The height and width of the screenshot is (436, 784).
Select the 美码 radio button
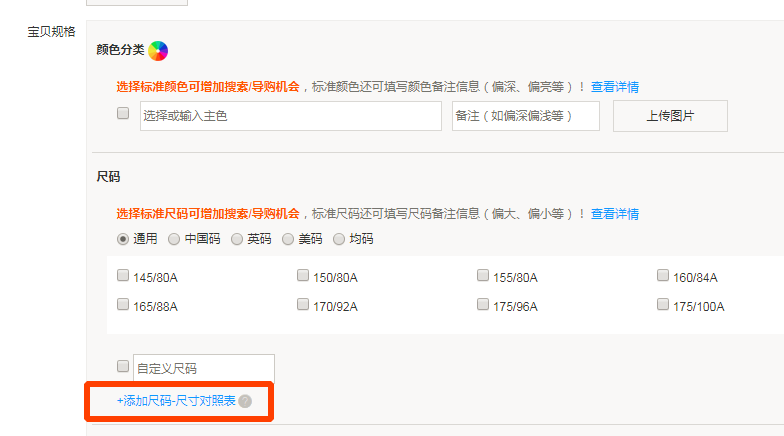pyautogui.click(x=288, y=239)
